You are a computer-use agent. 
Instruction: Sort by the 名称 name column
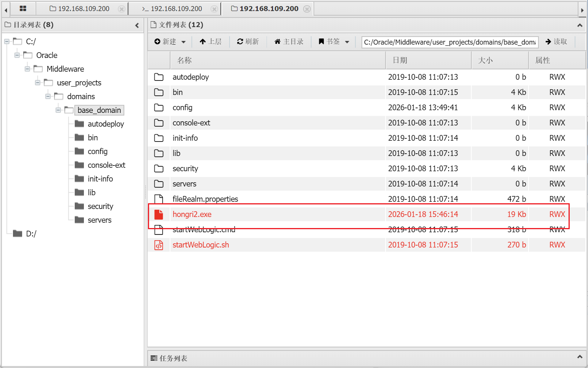pos(278,60)
